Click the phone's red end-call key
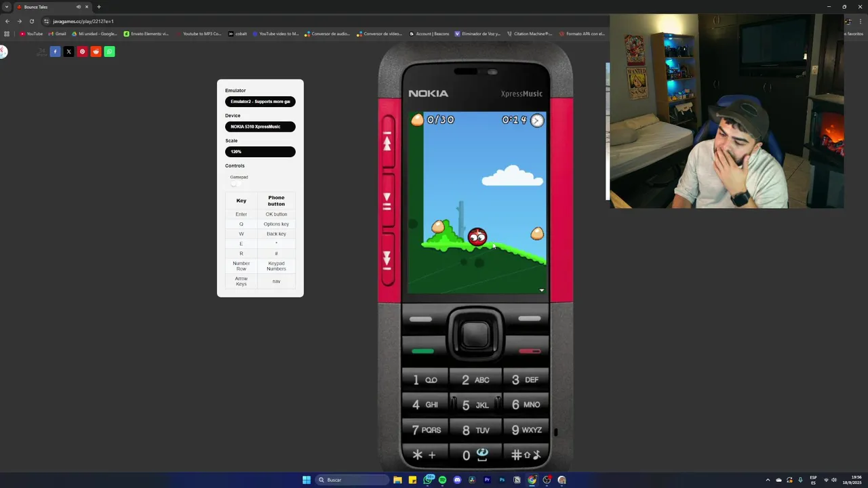The image size is (868, 488). tap(530, 351)
